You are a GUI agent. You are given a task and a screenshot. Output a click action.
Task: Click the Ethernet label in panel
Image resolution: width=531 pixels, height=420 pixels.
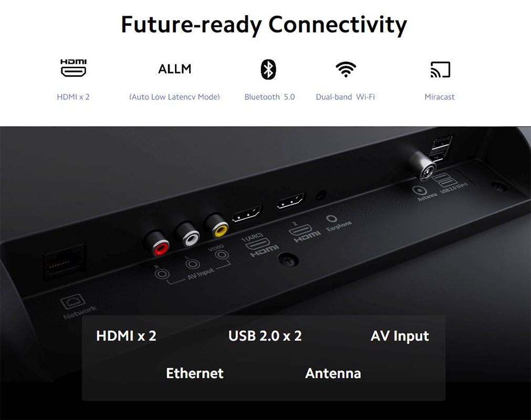(195, 373)
